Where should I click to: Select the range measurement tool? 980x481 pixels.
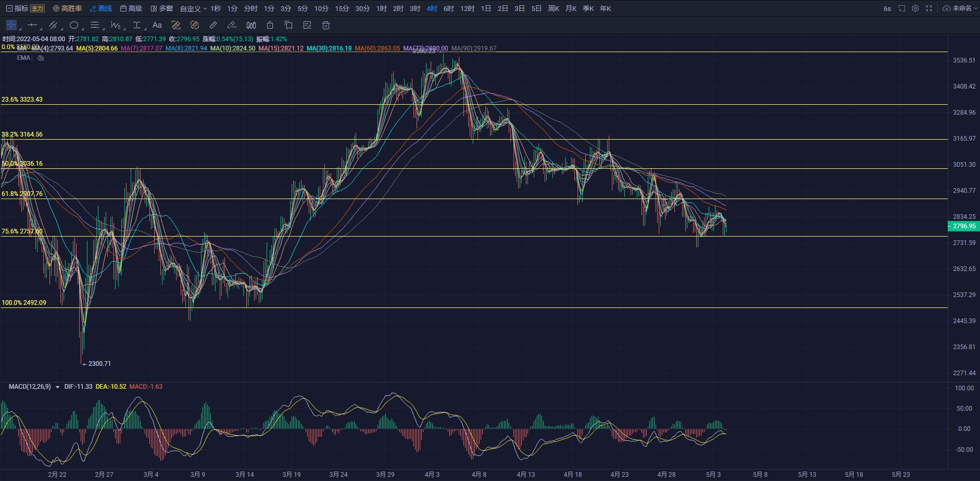(136, 25)
